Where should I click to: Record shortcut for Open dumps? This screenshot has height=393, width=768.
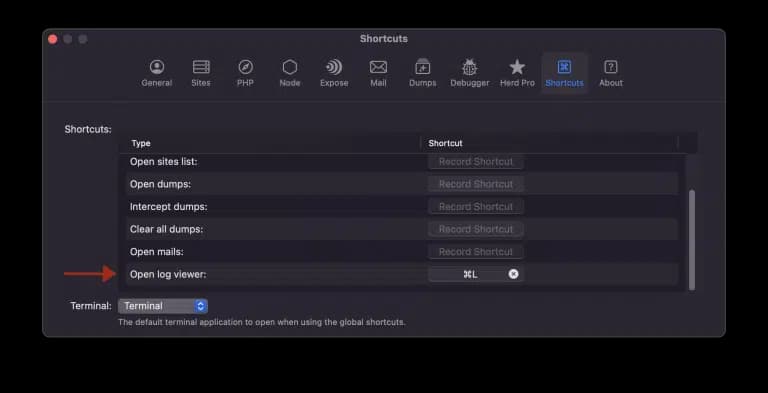pos(476,184)
